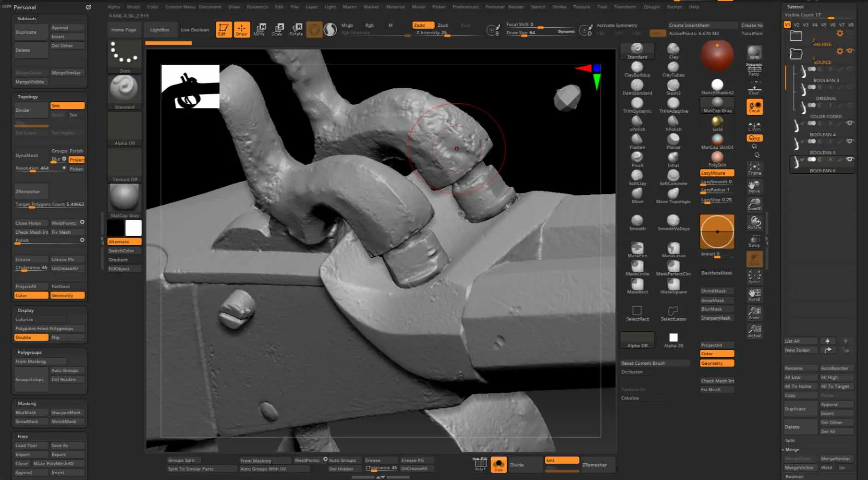
Task: Render with the BPR button
Action: click(754, 53)
